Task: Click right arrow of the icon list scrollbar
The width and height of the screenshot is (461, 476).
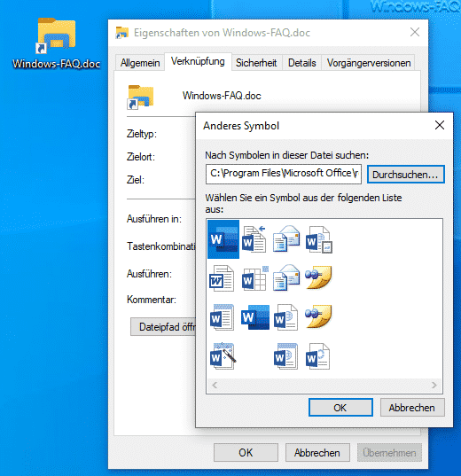Action: 434,386
